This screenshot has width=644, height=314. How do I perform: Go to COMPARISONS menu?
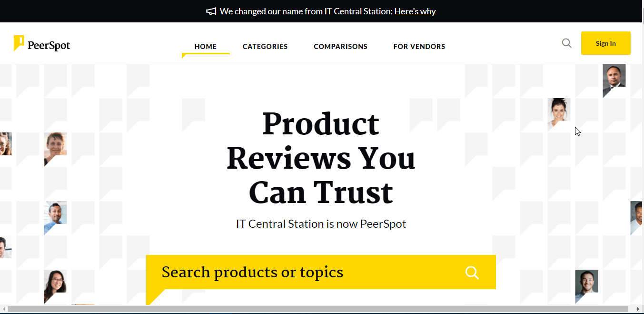[340, 47]
